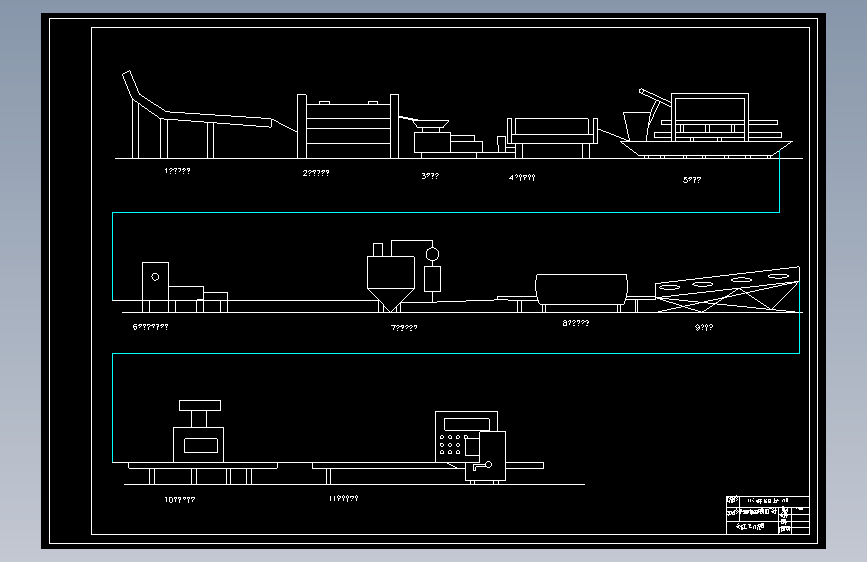Select the label numbered 9 under the sorting table
The image size is (867, 562).
pyautogui.click(x=704, y=327)
